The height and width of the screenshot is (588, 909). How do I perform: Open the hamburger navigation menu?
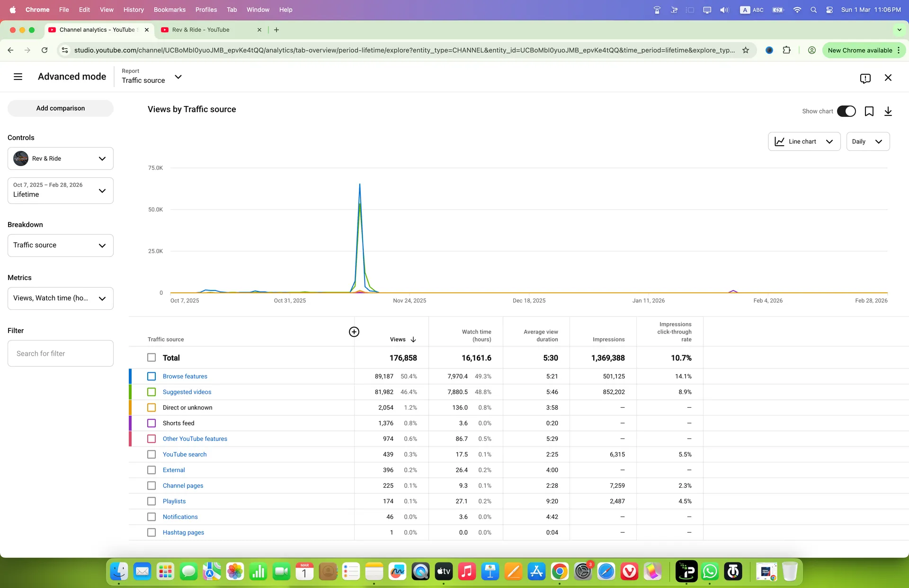(18, 77)
